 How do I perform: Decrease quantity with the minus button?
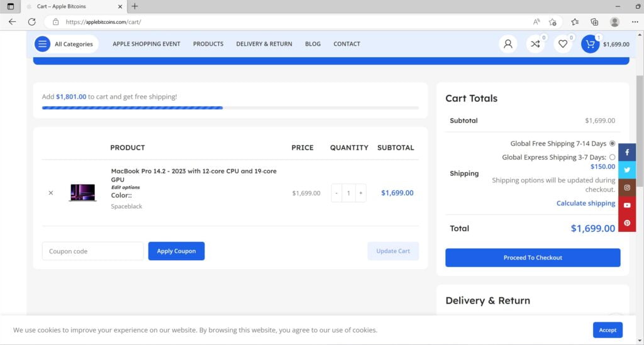click(336, 193)
